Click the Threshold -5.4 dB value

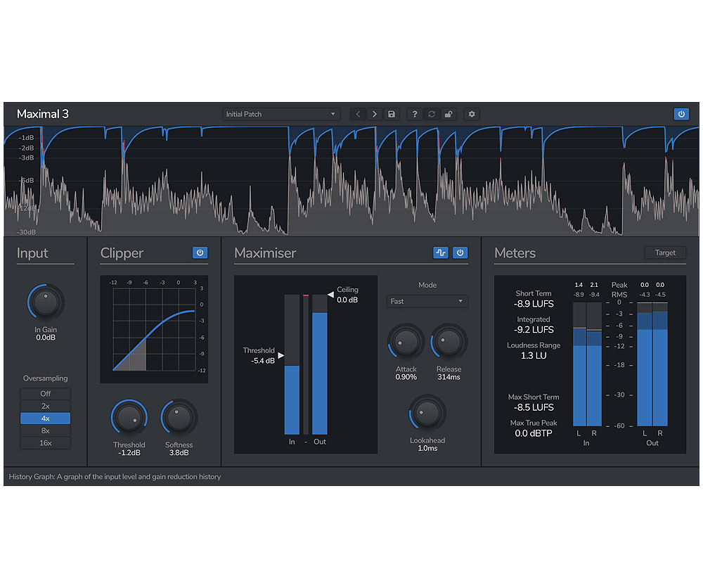(x=263, y=361)
